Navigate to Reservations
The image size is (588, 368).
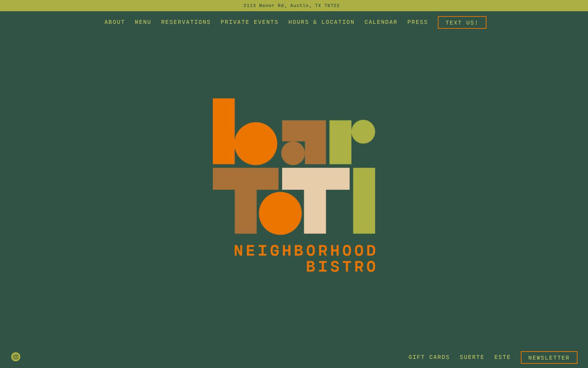(x=186, y=22)
